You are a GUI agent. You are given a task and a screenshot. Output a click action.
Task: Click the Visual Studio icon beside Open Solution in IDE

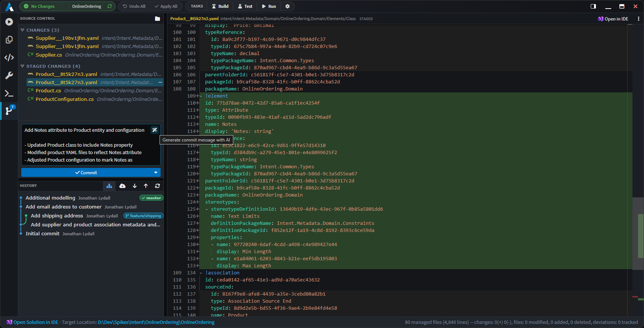(9, 322)
